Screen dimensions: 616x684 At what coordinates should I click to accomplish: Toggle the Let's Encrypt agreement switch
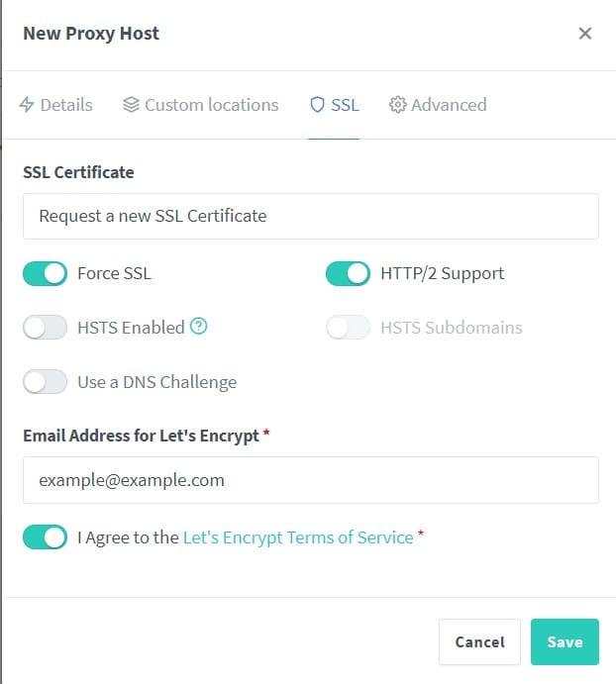(45, 537)
